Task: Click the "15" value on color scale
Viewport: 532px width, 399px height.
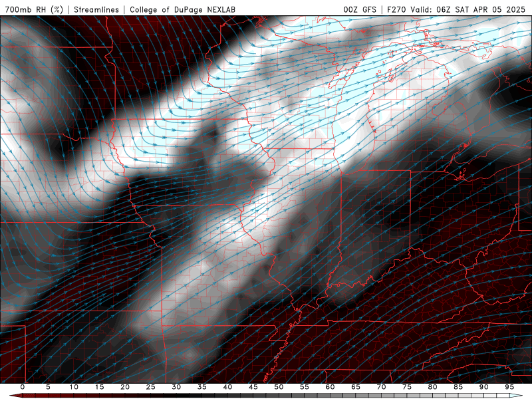Action: point(99,387)
